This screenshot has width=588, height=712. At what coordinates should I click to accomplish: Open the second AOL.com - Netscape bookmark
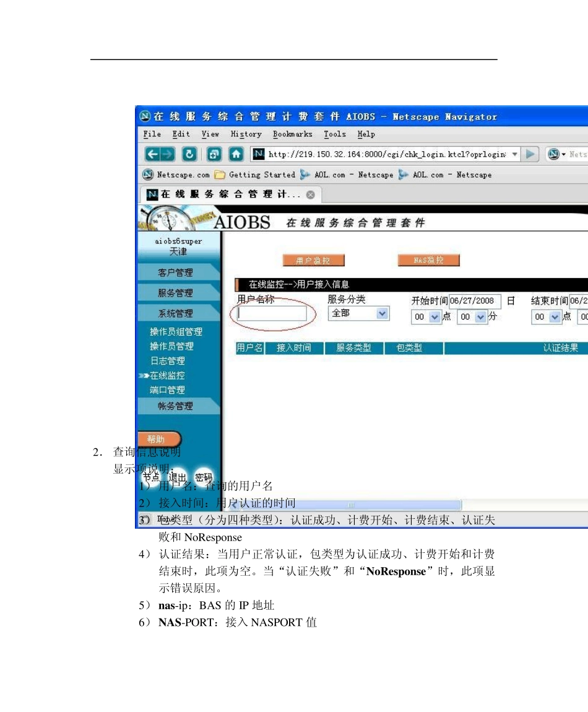[446, 175]
